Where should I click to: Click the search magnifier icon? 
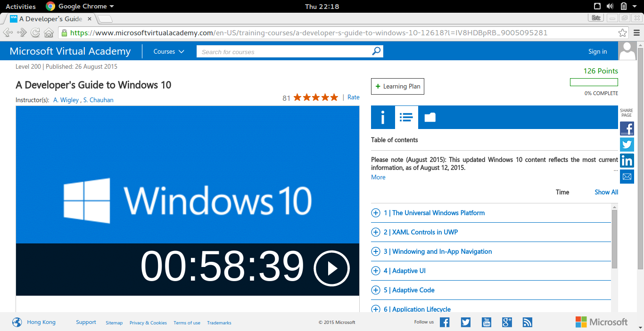[x=376, y=51]
